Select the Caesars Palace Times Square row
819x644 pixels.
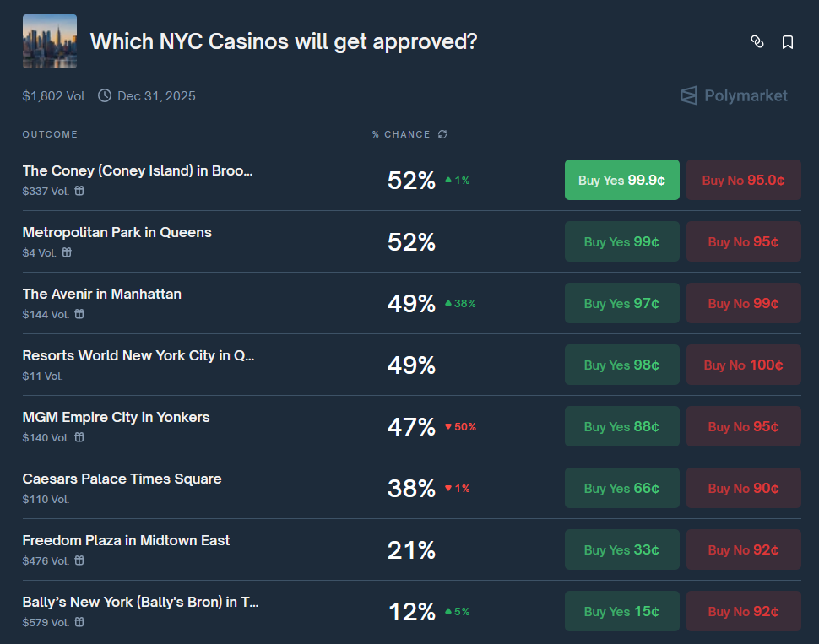[x=411, y=488]
